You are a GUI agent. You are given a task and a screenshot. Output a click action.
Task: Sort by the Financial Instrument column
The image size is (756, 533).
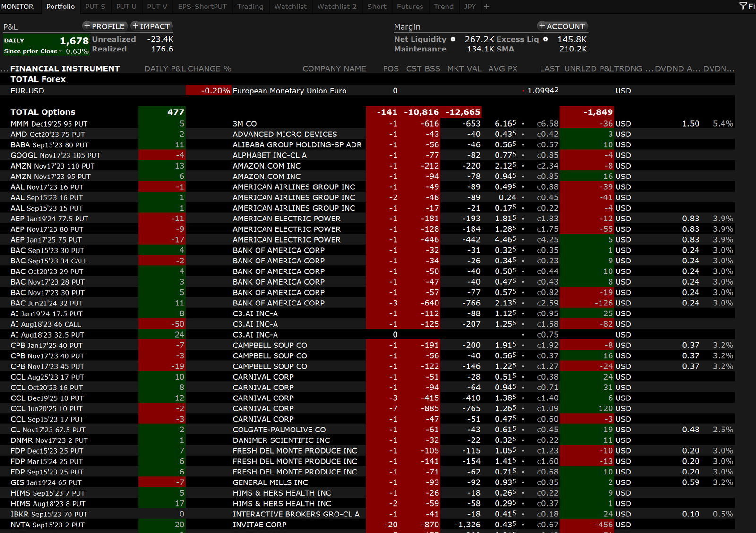pyautogui.click(x=65, y=68)
